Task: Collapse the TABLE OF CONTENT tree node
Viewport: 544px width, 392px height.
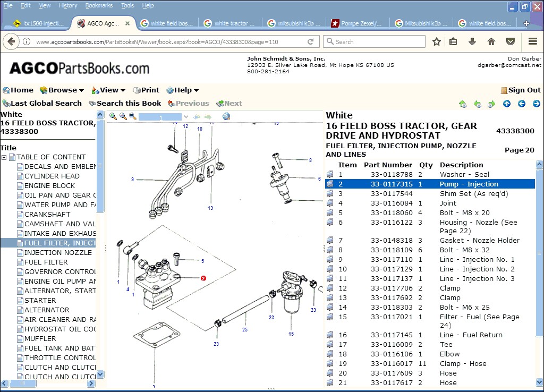Action: [x=4, y=157]
